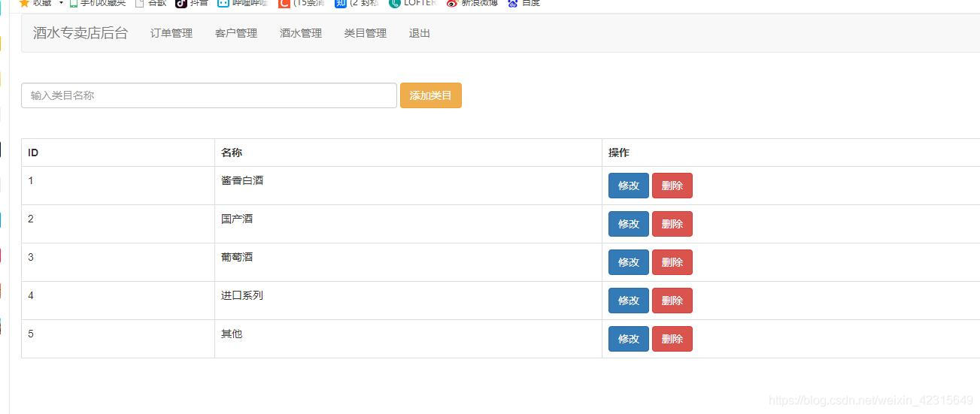Go to 酒水管理 page
Viewport: 980px width, 414px height.
point(301,33)
